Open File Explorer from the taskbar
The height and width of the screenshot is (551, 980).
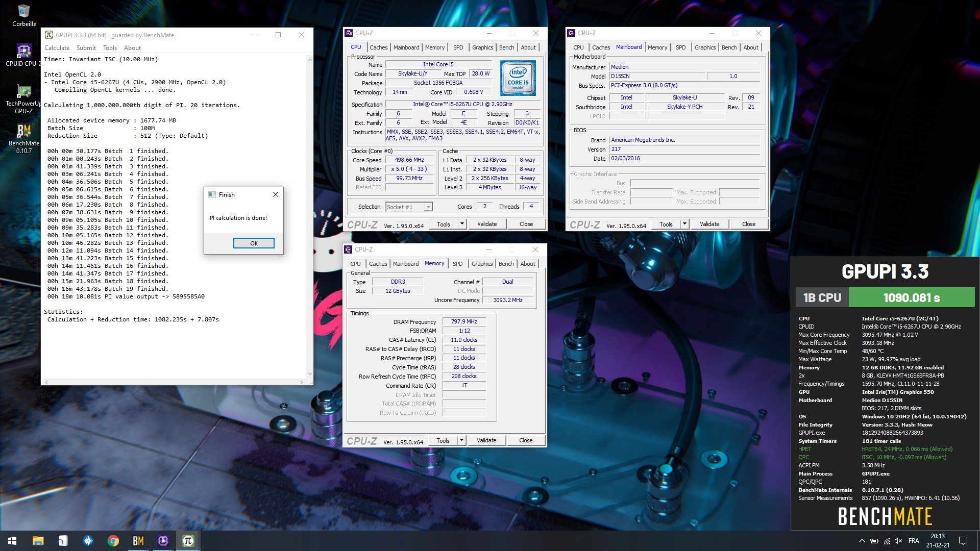(38, 541)
